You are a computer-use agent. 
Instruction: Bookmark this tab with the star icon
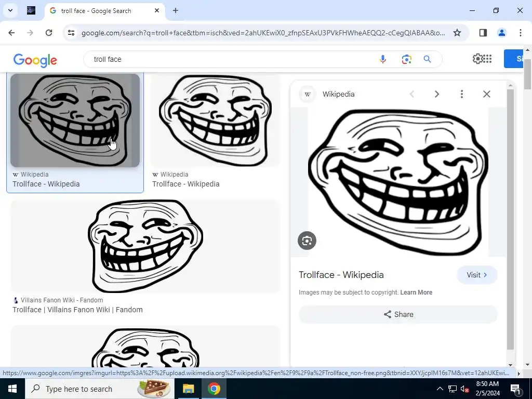pos(457,33)
